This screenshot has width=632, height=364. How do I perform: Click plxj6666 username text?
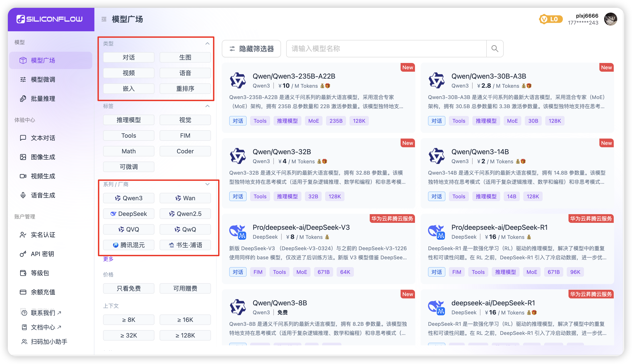(x=587, y=16)
